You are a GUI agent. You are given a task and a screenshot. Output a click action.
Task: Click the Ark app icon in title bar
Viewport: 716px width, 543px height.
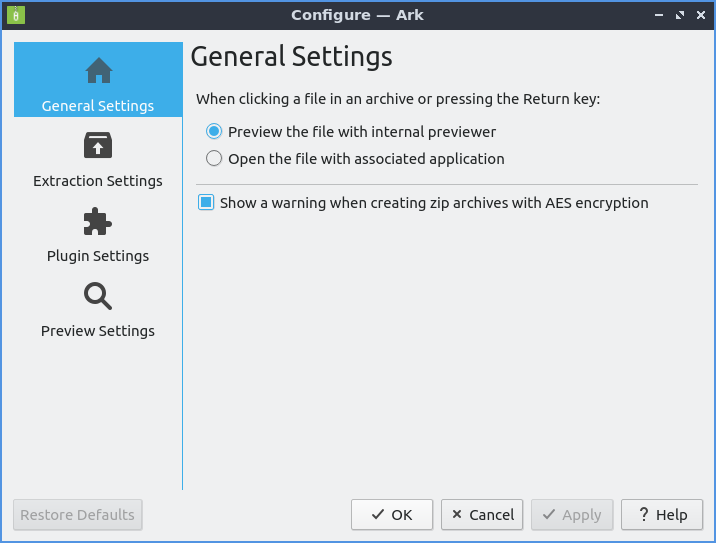pos(16,15)
